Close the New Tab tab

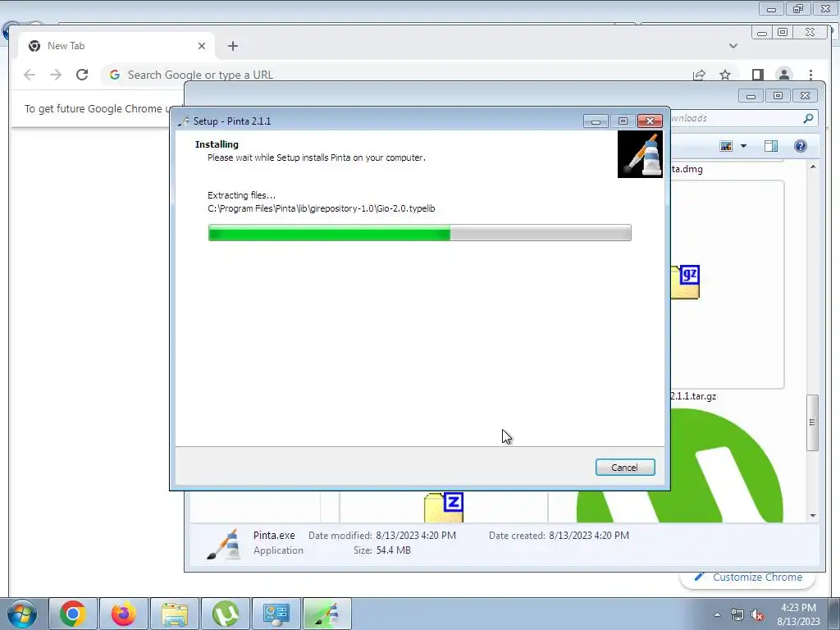[x=202, y=46]
